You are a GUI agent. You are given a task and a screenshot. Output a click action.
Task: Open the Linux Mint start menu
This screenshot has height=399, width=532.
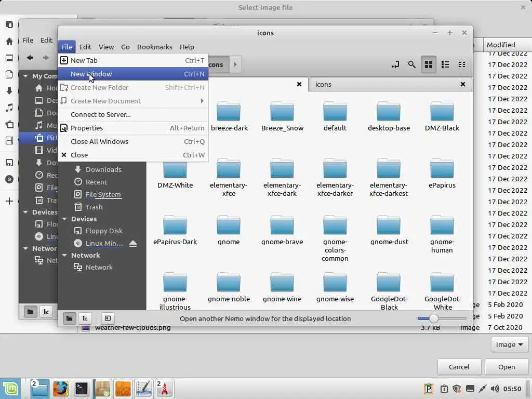tap(11, 389)
